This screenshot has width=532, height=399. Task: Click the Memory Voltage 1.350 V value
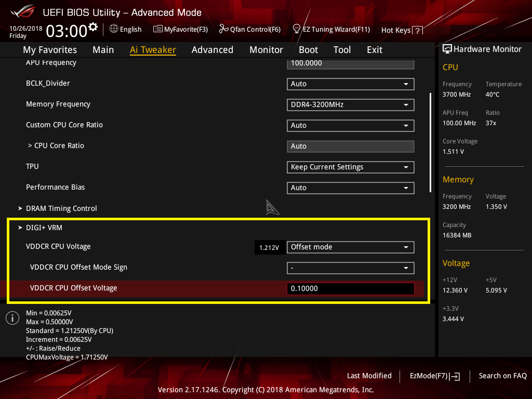click(x=496, y=207)
